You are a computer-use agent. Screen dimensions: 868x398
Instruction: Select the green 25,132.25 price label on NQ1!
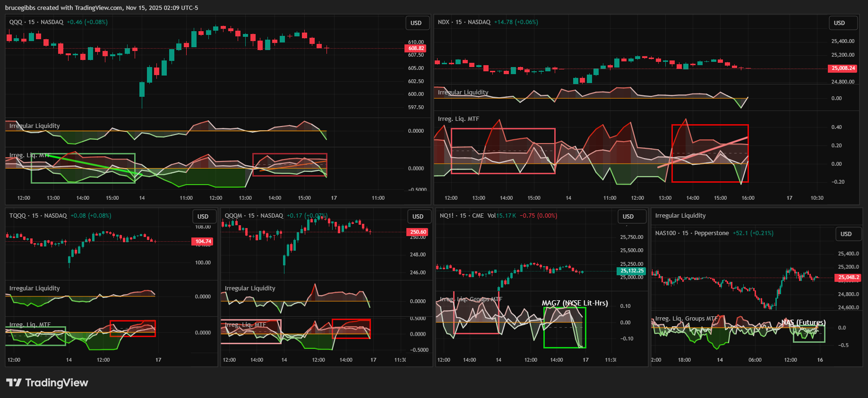point(632,271)
